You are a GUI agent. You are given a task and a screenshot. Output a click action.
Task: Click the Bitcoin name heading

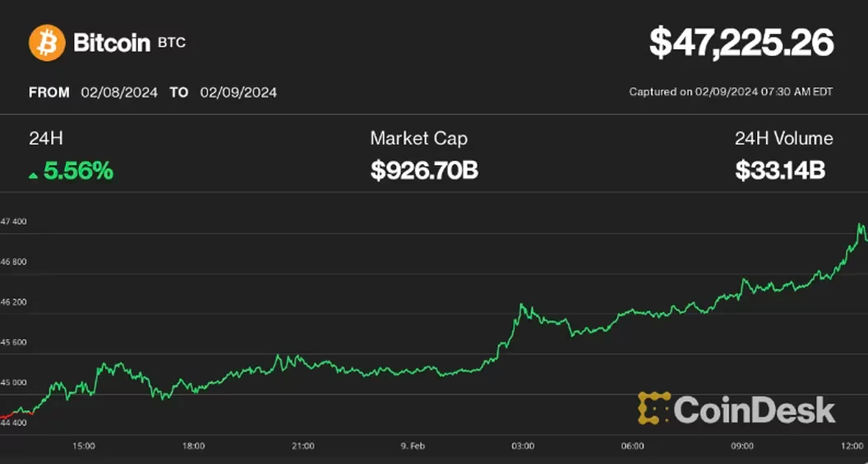112,43
